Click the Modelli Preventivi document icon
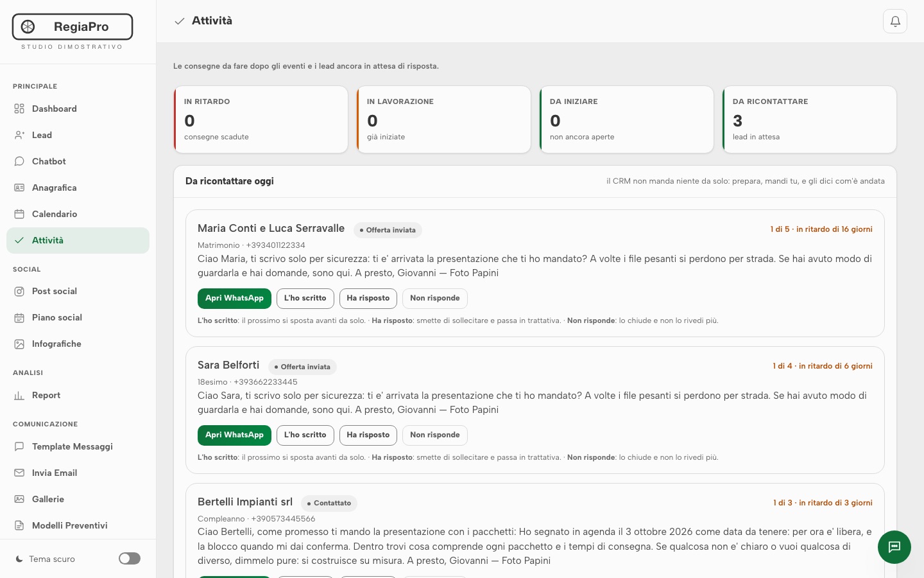This screenshot has width=924, height=578. point(19,525)
